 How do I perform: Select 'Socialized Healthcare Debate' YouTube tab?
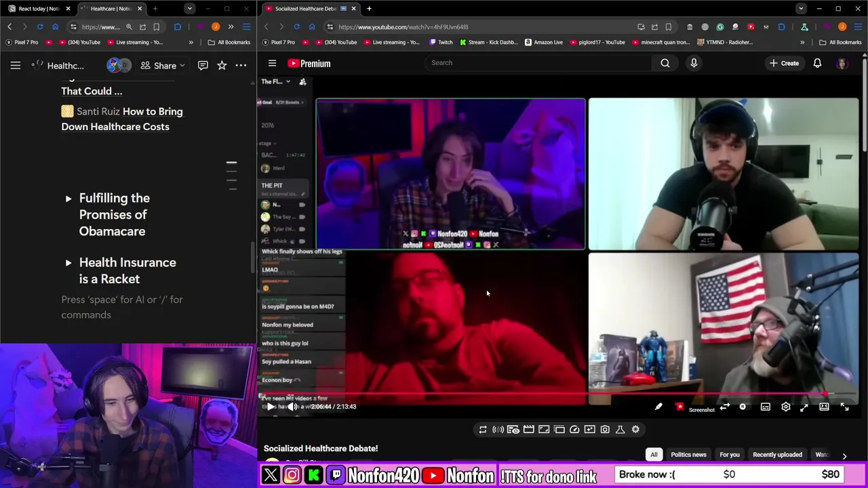tap(311, 9)
